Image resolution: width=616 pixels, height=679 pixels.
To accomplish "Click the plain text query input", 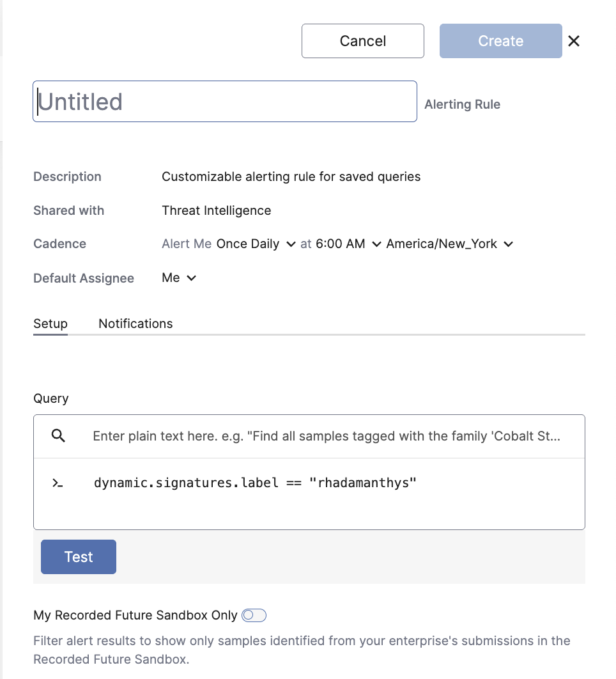I will tap(327, 436).
